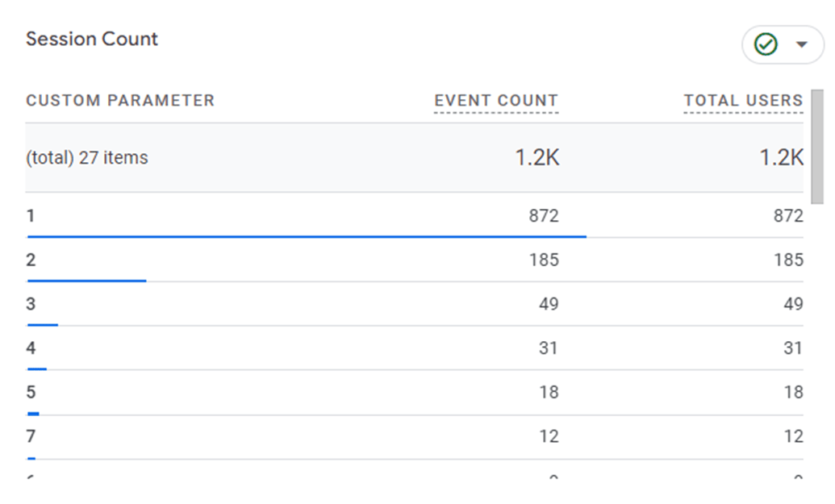Select session count row 7
This screenshot has height=504, width=835.
point(31,435)
